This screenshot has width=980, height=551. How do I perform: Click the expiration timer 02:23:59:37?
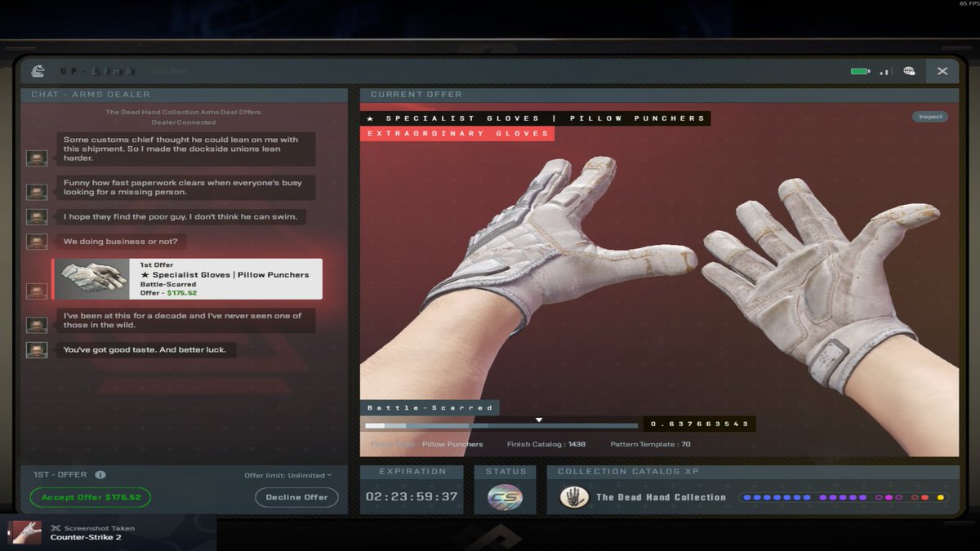click(412, 497)
